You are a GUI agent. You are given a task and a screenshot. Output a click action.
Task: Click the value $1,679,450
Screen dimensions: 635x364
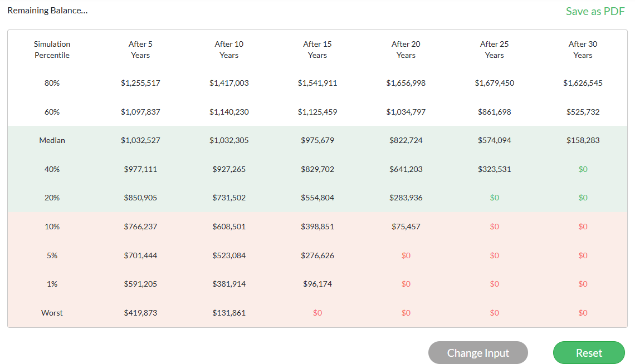(x=495, y=83)
